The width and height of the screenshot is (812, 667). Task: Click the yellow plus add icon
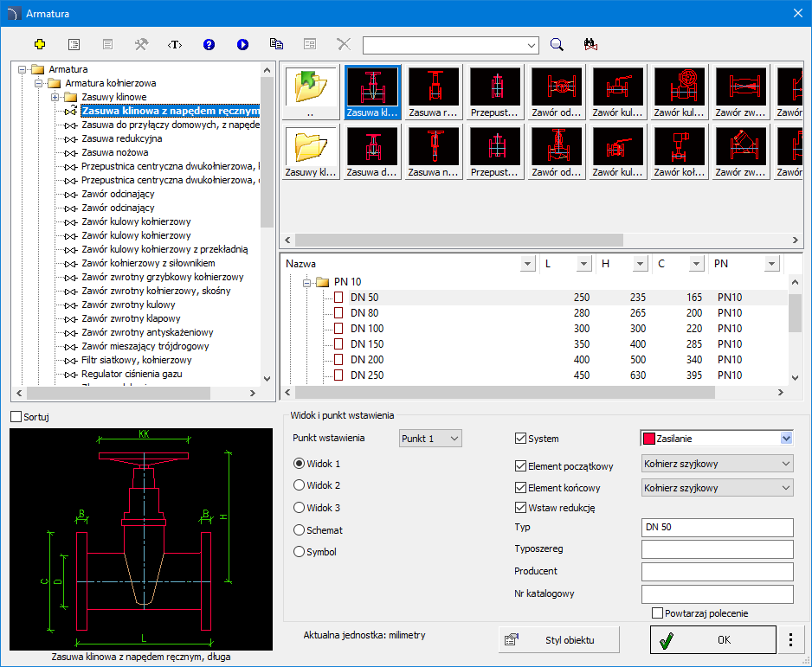[40, 44]
